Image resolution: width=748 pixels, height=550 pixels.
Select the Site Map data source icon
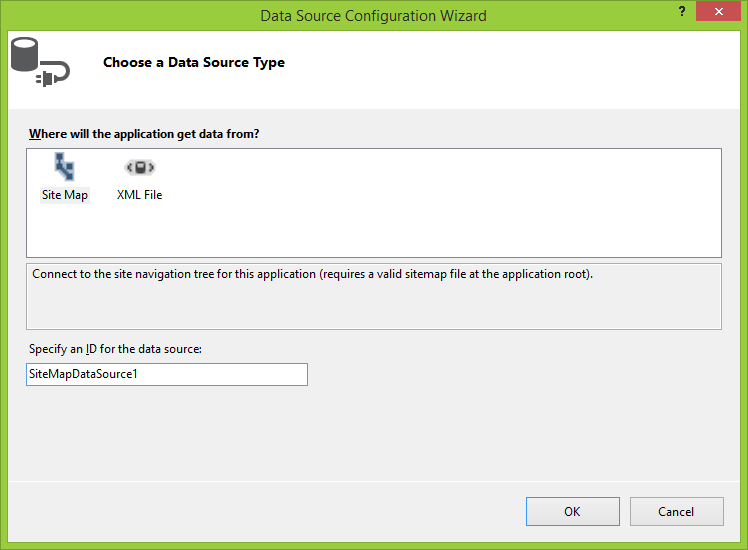coord(65,167)
